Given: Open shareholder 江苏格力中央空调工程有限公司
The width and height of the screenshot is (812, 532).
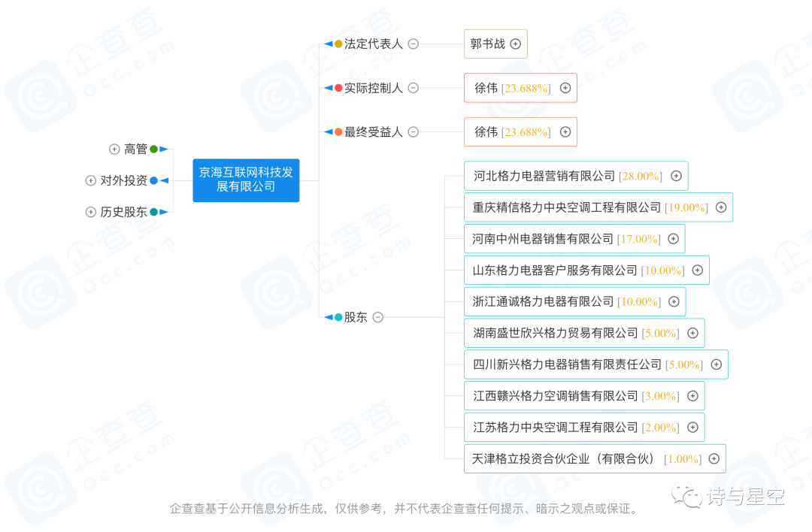Looking at the screenshot, I should 584,428.
